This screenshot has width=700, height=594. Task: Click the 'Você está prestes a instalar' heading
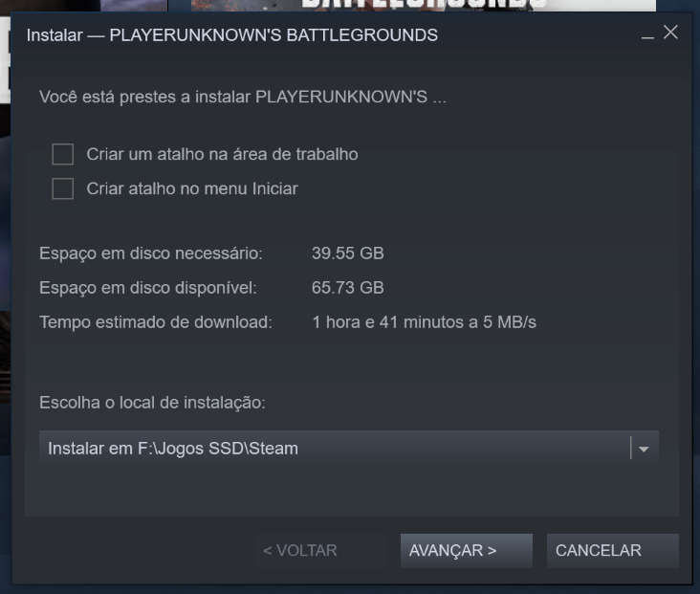tap(243, 97)
